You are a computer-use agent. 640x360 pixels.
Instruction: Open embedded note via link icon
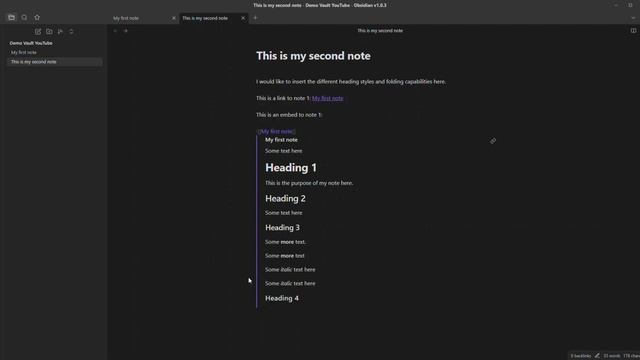coord(493,141)
